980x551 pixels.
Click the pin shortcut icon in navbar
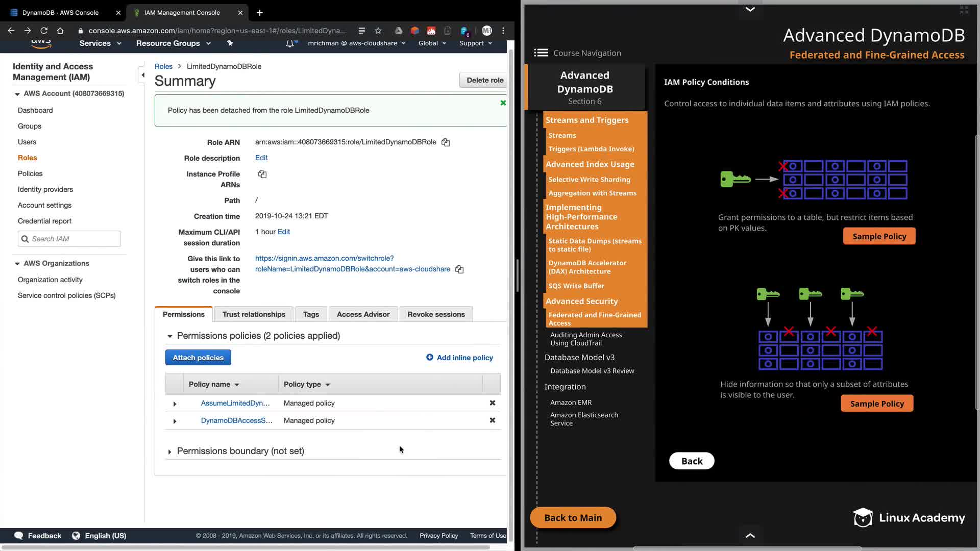pos(230,43)
